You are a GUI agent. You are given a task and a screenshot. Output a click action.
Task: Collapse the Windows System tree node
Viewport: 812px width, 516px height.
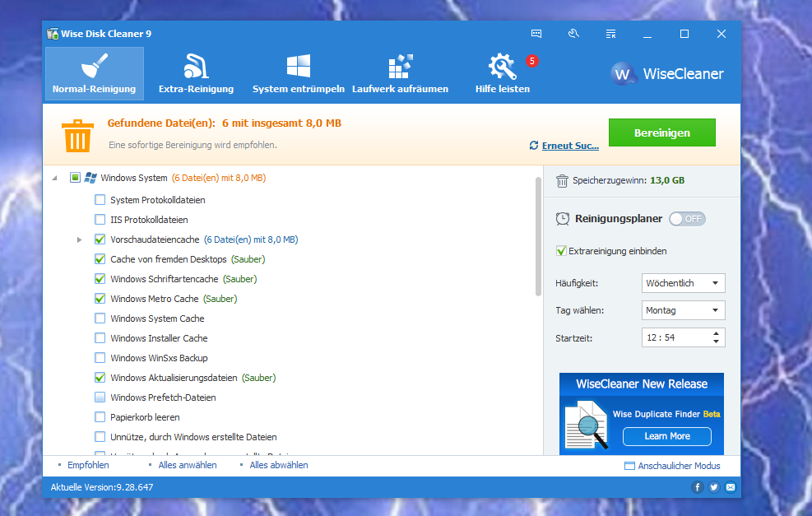coord(55,179)
